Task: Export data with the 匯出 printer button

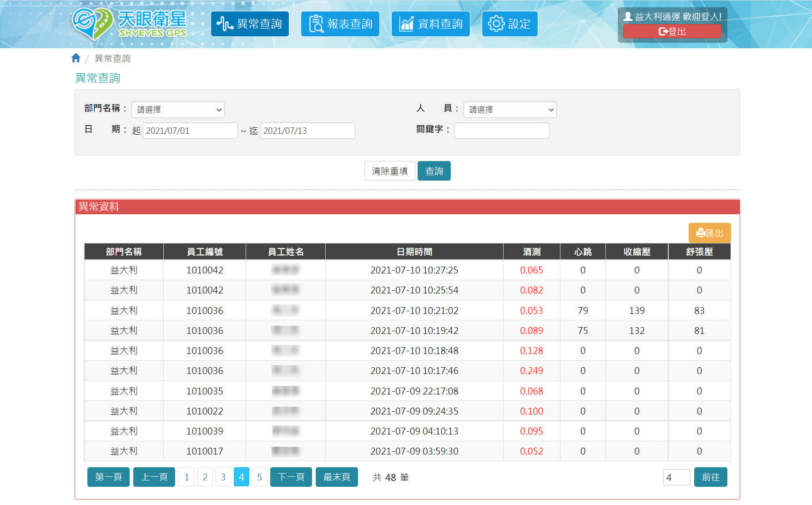Action: [x=709, y=233]
